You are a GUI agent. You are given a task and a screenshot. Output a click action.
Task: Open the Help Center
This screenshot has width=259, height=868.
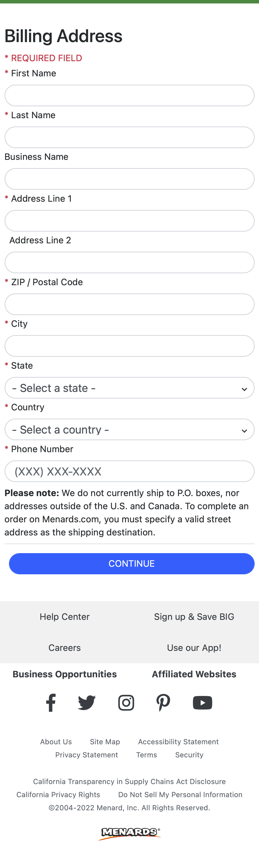pyautogui.click(x=64, y=616)
